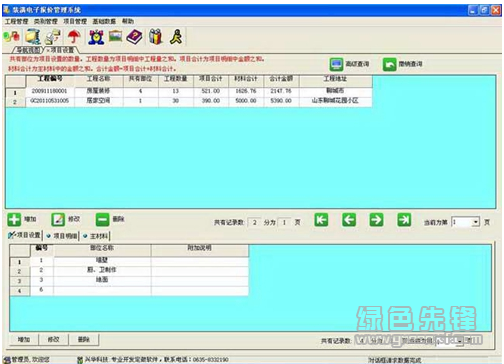Click the red umbrella toolbar icon

coord(74,37)
